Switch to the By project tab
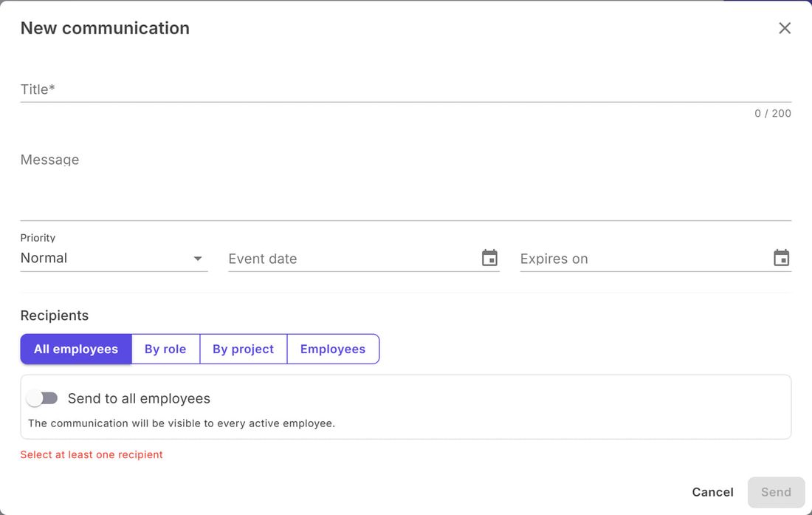Image resolution: width=812 pixels, height=515 pixels. (x=243, y=349)
